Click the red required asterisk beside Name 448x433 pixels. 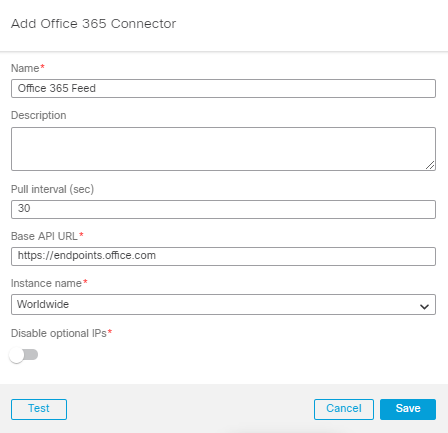pyautogui.click(x=42, y=66)
